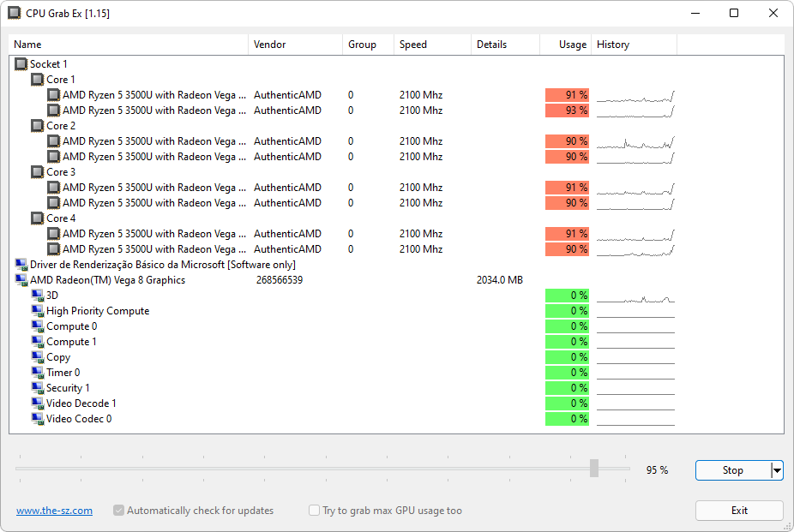
Task: Click the Video Decode 1 engine icon
Action: pyautogui.click(x=38, y=403)
